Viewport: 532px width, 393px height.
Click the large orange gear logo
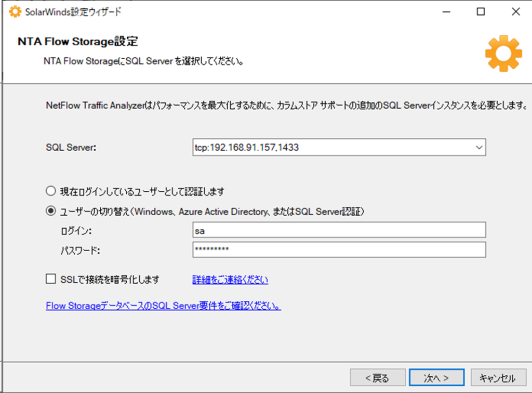(503, 54)
